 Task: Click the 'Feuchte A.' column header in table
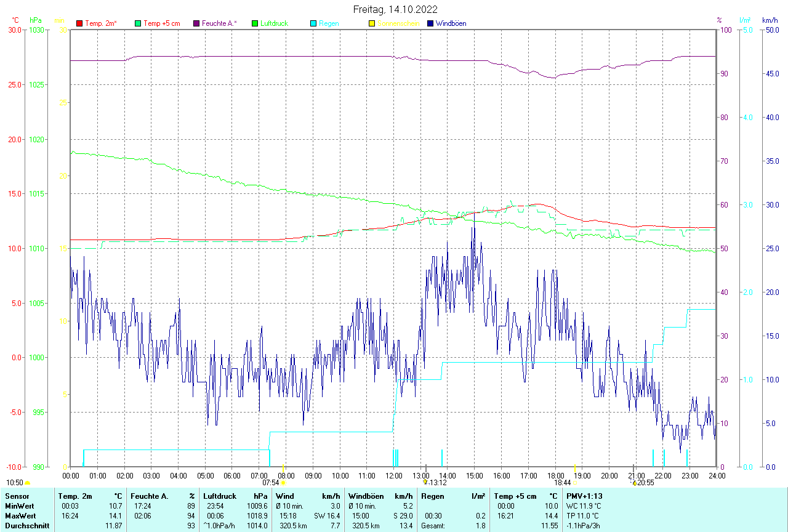150,496
